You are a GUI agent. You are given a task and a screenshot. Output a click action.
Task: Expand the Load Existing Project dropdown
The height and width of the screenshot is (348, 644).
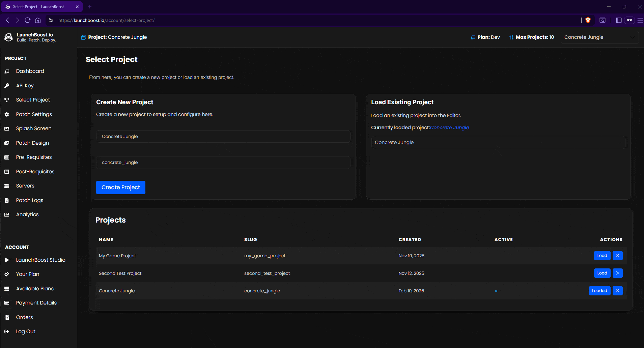click(x=498, y=142)
